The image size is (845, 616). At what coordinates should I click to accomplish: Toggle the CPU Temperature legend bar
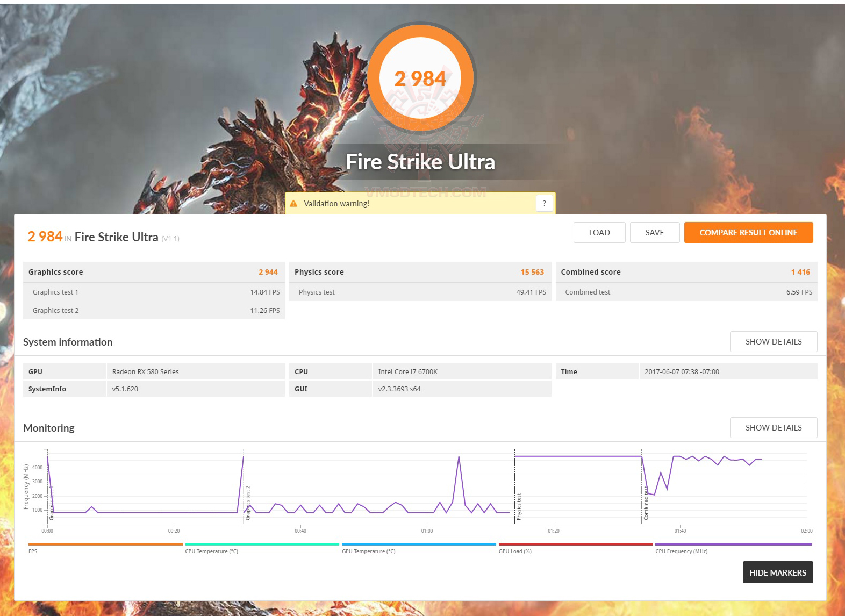pyautogui.click(x=262, y=545)
